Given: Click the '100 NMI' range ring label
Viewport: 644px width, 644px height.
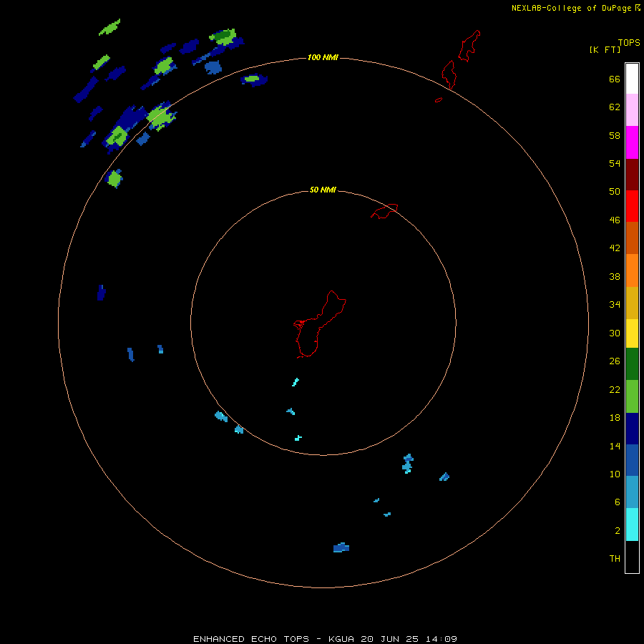Looking at the screenshot, I should tap(323, 57).
